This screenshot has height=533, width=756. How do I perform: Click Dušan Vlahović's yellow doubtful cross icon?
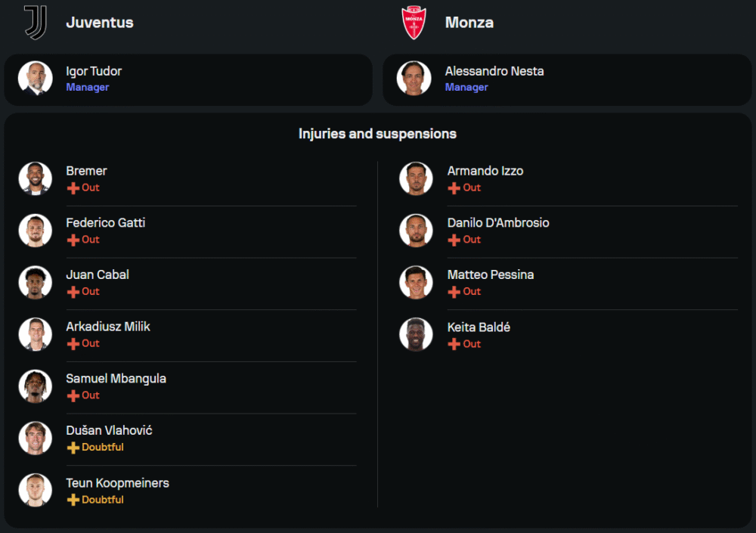pos(73,448)
